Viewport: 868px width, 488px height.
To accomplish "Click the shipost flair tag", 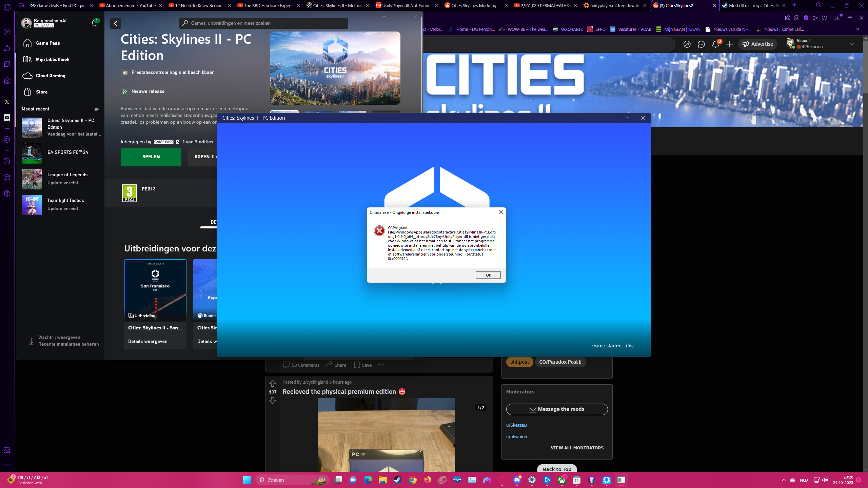I will point(519,362).
